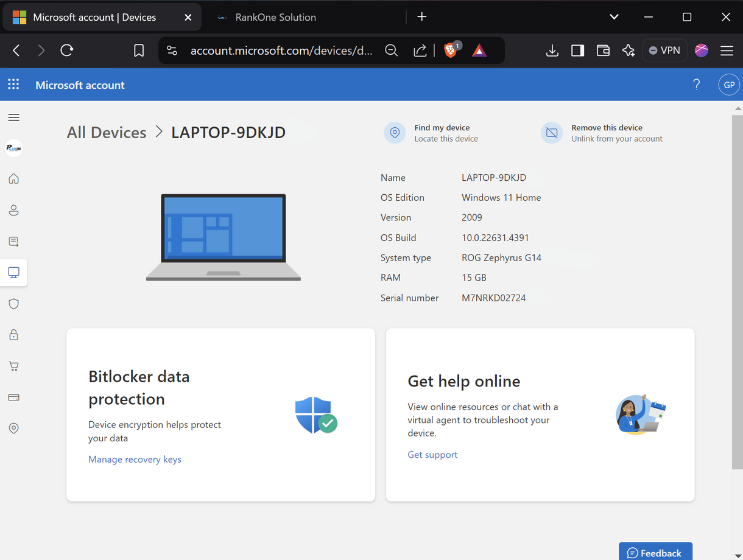The width and height of the screenshot is (743, 560).
Task: Select the Devices monitor icon in sidebar
Action: [13, 272]
